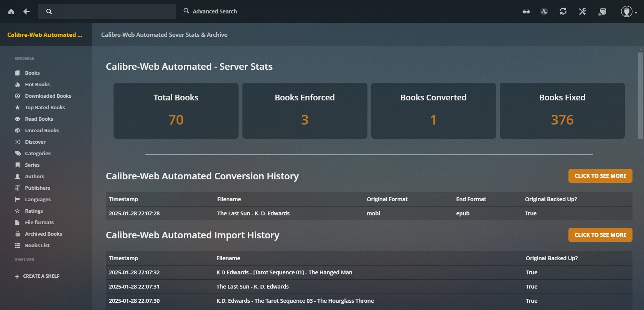644x310 pixels.
Task: Toggle the sunglasses theme switch icon
Action: click(x=526, y=11)
